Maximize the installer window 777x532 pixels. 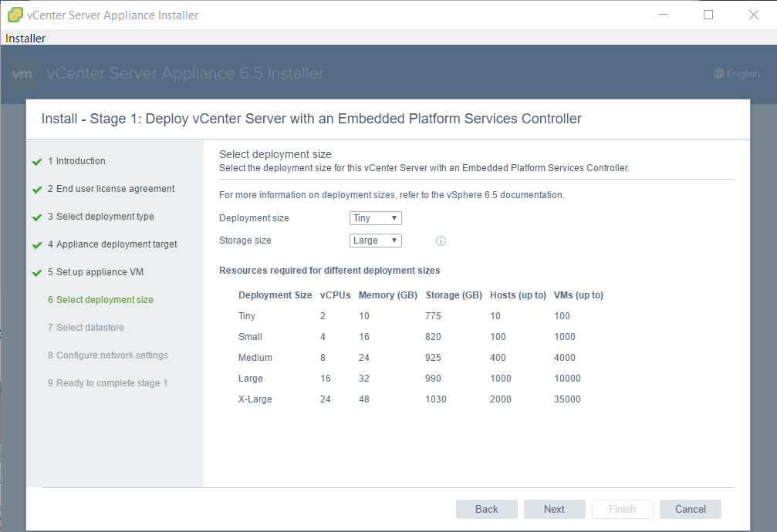(708, 15)
